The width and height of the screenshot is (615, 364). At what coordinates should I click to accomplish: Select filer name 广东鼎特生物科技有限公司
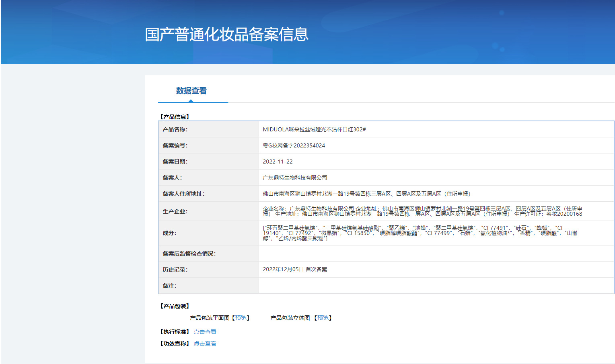click(x=295, y=178)
